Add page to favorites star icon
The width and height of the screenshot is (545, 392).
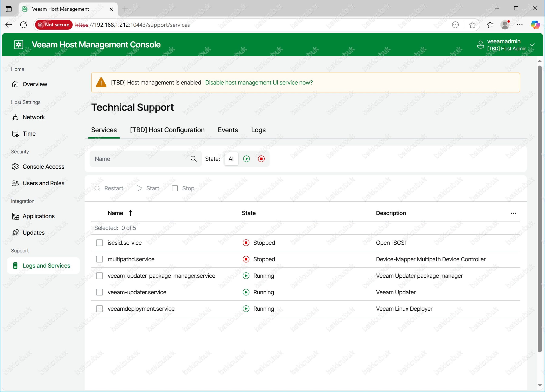[472, 25]
